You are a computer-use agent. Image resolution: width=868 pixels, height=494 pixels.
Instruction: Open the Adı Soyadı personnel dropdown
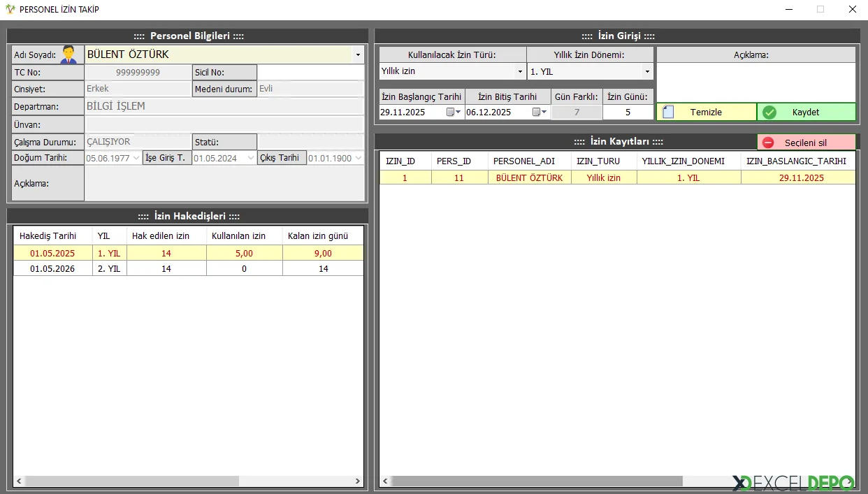coord(358,55)
